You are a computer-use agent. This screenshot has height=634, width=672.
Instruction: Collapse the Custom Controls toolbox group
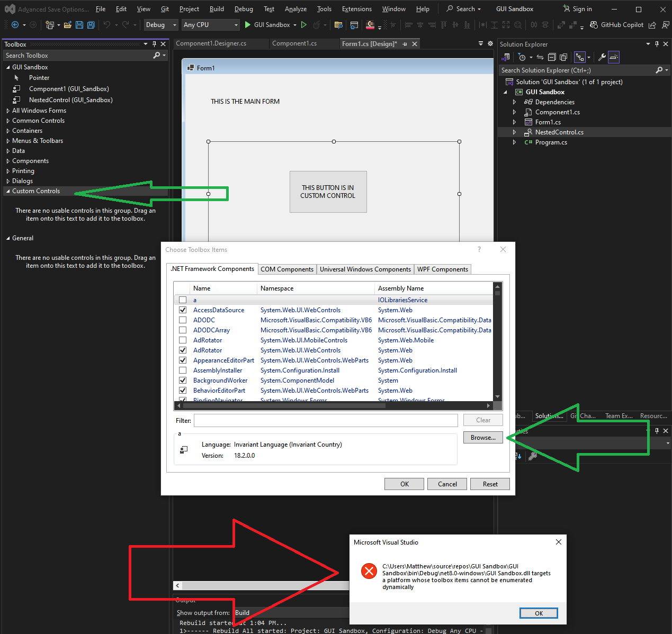point(7,191)
